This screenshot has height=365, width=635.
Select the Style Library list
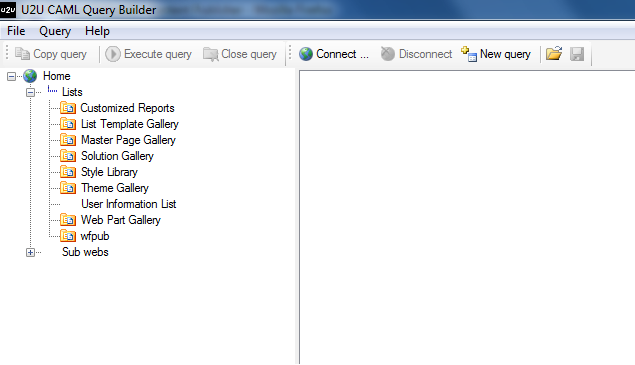109,172
